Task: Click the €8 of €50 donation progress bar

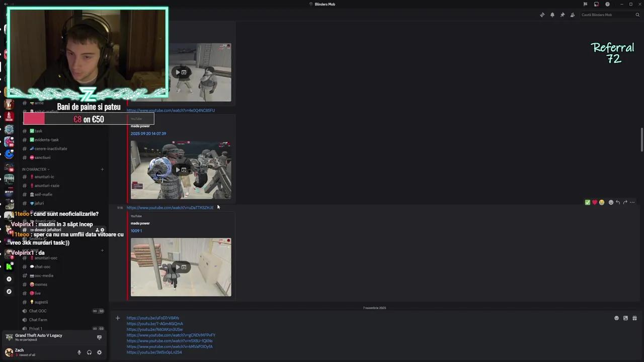Action: click(x=89, y=119)
